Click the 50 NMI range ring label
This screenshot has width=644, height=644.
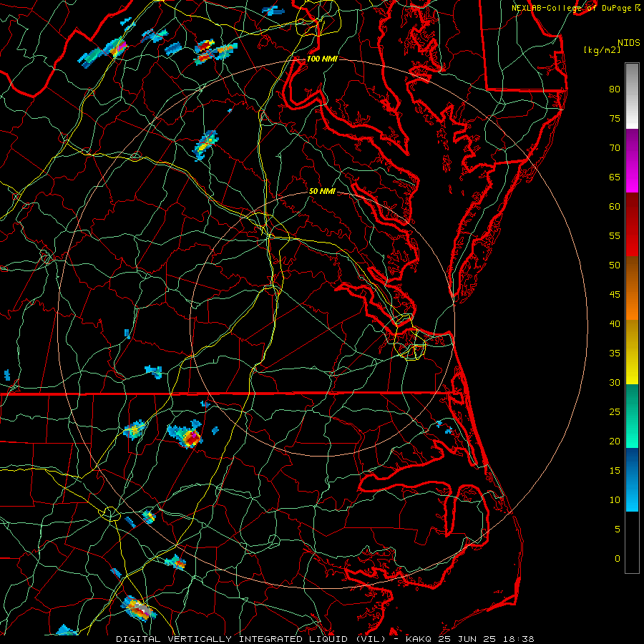tap(322, 191)
